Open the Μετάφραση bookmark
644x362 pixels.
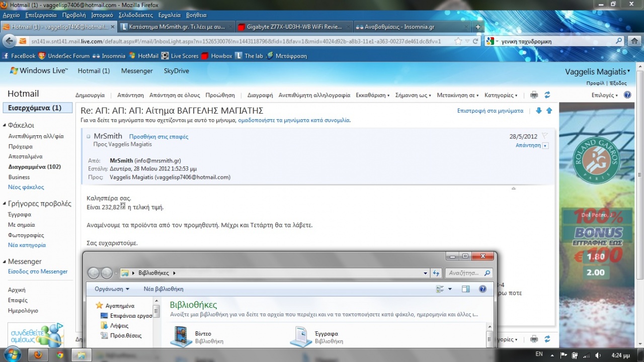(x=286, y=56)
